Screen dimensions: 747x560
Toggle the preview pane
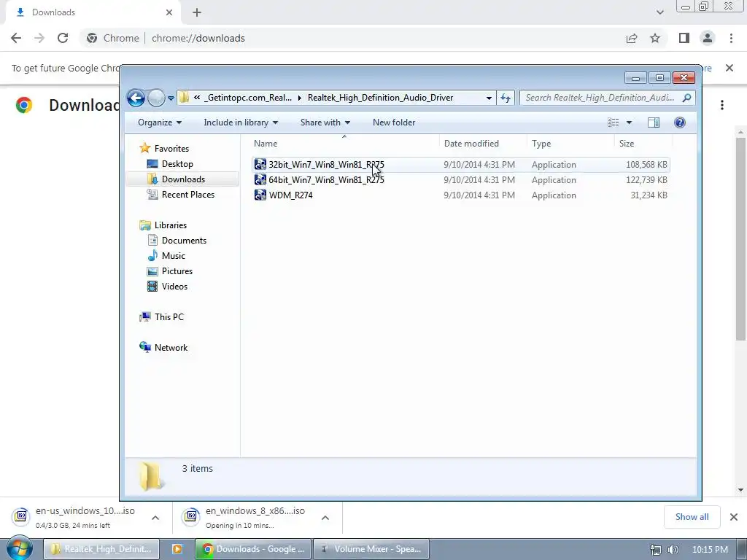[654, 122]
